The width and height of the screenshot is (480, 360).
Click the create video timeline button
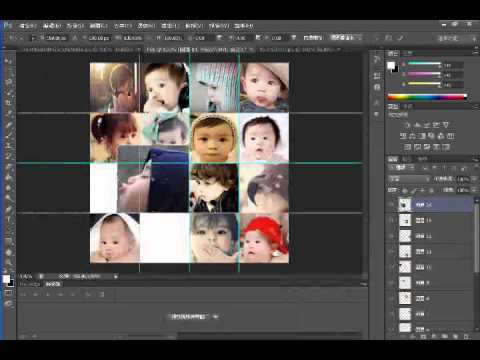pos(189,317)
